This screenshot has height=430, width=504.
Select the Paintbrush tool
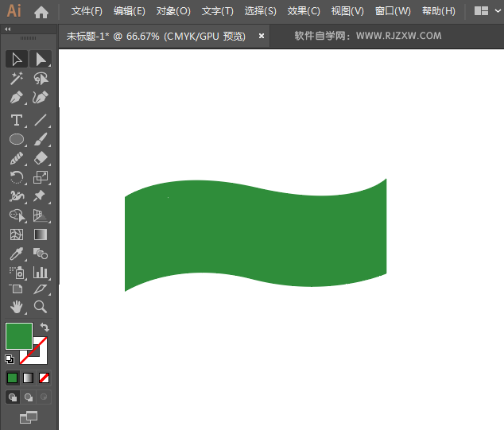tap(41, 139)
